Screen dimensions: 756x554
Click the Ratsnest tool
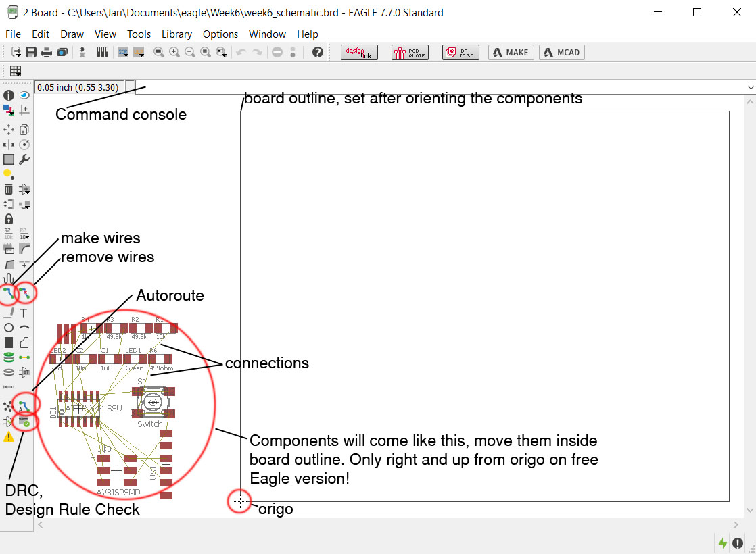pos(9,407)
